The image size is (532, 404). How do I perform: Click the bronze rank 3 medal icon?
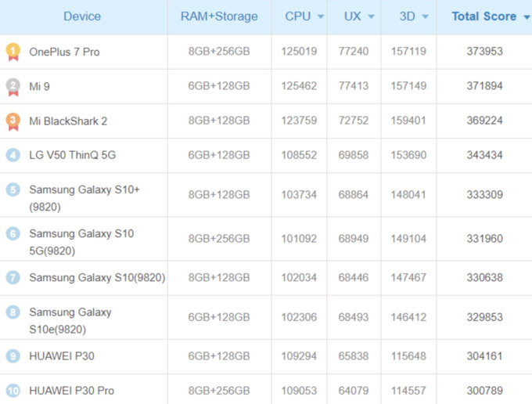click(x=13, y=121)
